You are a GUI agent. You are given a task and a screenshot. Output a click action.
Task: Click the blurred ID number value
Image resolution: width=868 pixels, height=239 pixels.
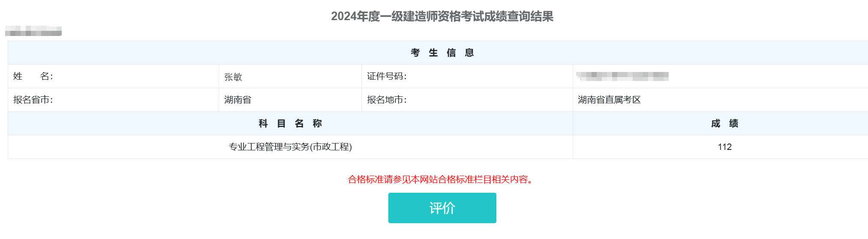(x=622, y=76)
